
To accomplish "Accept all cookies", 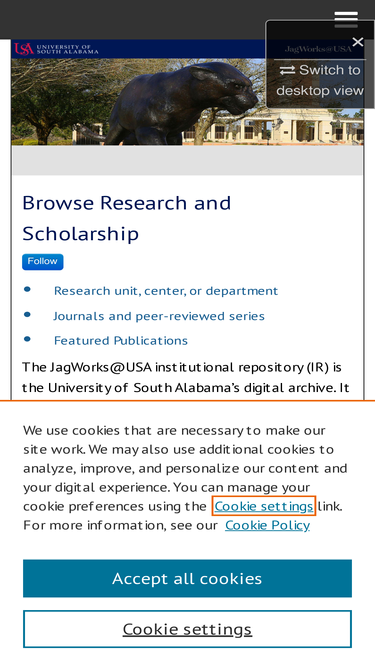I will coord(188,579).
